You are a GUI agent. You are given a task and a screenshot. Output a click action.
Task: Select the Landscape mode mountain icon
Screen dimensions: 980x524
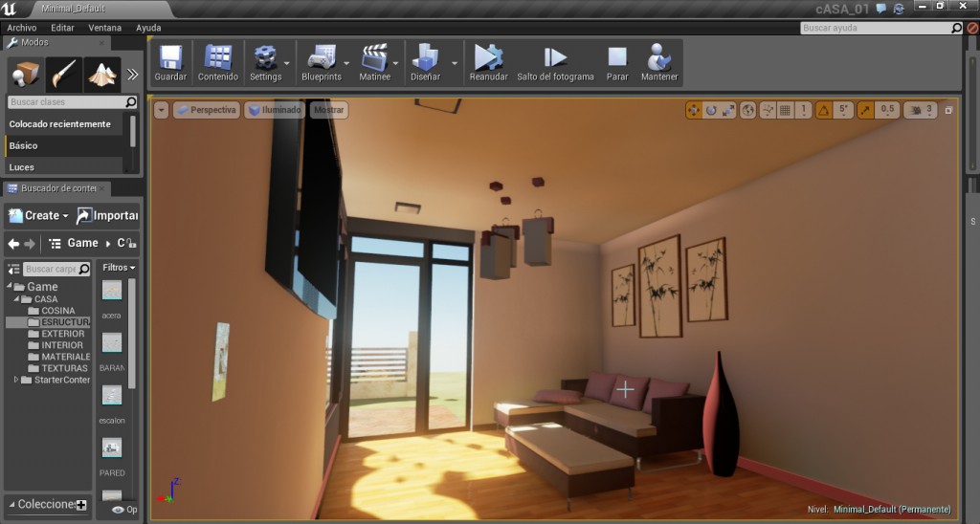point(101,75)
